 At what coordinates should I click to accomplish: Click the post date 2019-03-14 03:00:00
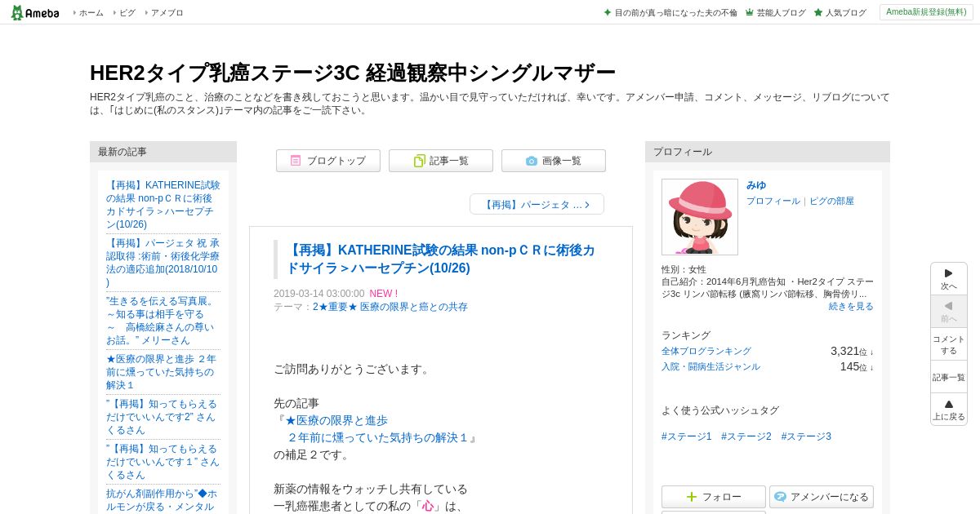(x=319, y=294)
